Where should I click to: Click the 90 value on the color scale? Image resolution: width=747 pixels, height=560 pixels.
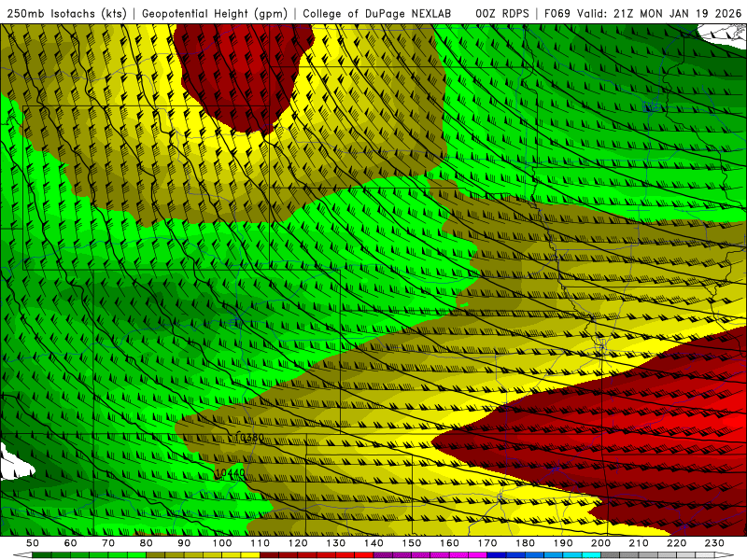(x=184, y=543)
